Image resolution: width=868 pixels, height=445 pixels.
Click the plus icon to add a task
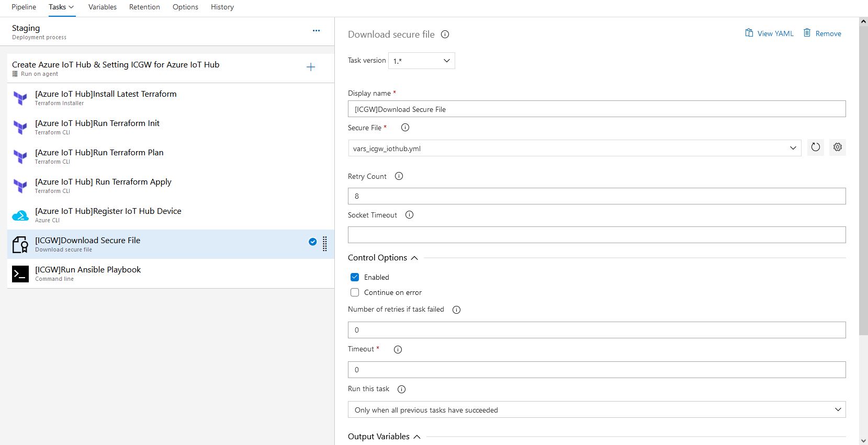pos(310,67)
